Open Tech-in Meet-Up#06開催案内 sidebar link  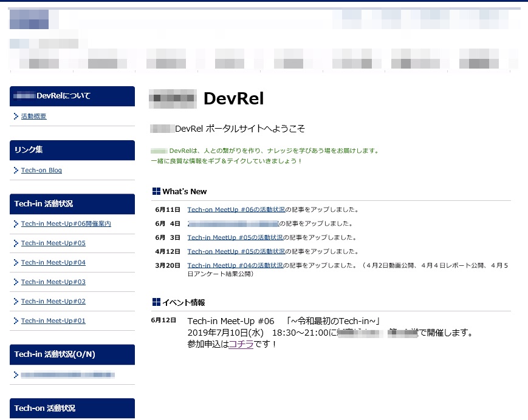tap(66, 223)
